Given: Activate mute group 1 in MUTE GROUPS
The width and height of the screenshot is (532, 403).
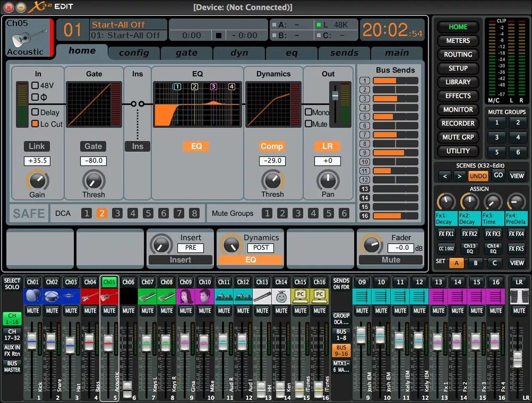Looking at the screenshot, I should (497, 123).
